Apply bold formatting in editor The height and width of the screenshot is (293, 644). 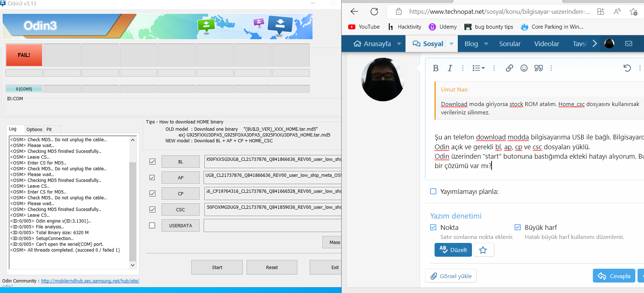(x=436, y=68)
